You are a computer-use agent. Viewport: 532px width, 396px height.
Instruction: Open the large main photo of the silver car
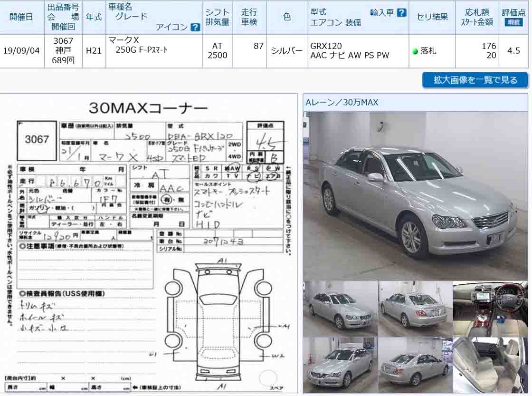pyautogui.click(x=415, y=196)
